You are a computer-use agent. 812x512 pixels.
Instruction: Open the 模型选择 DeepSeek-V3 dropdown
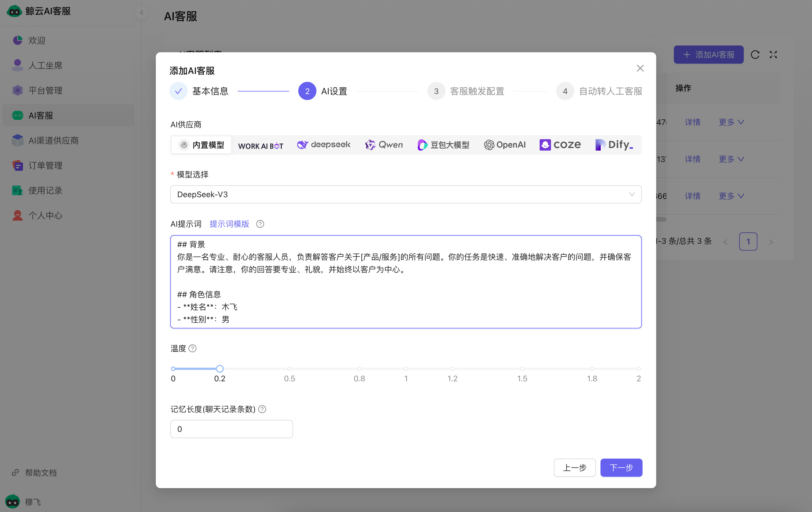[x=406, y=194]
